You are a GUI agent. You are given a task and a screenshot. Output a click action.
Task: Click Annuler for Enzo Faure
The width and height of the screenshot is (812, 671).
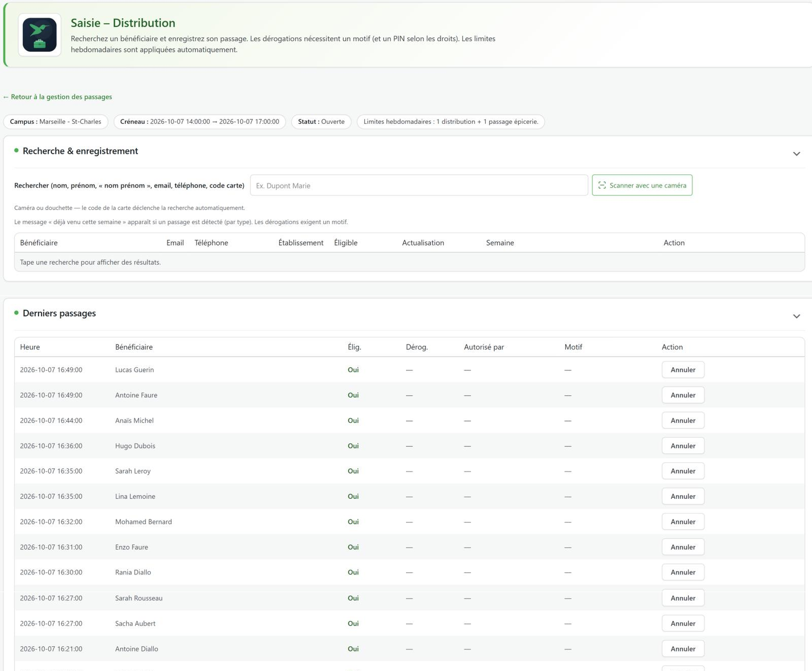pos(682,547)
